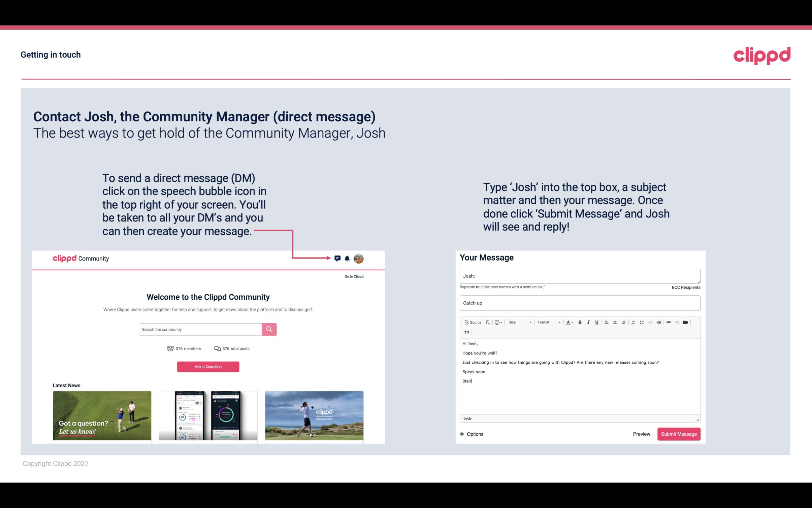Click the Italic formatting icon
Viewport: 812px width, 508px height.
pos(589,323)
